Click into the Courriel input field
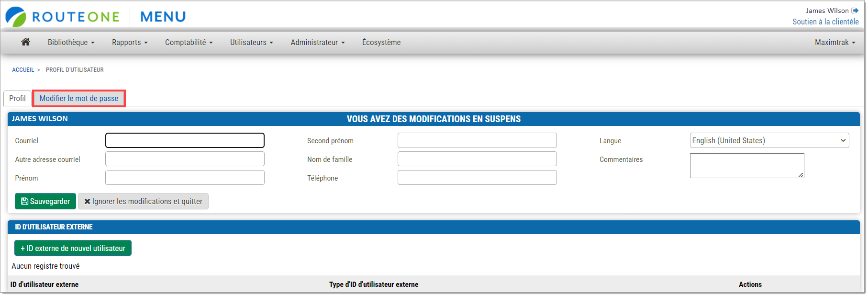868x296 pixels. [x=185, y=140]
